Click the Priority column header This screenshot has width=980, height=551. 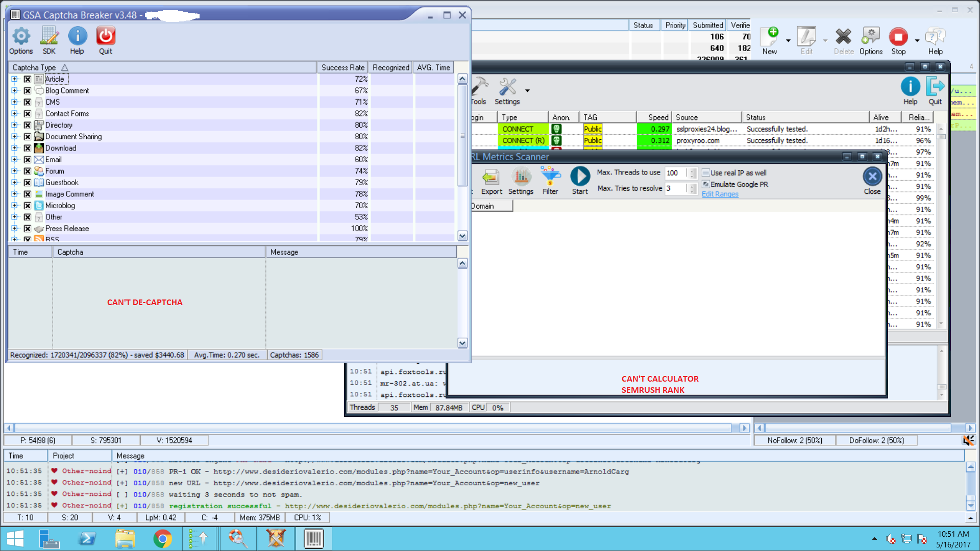point(675,25)
